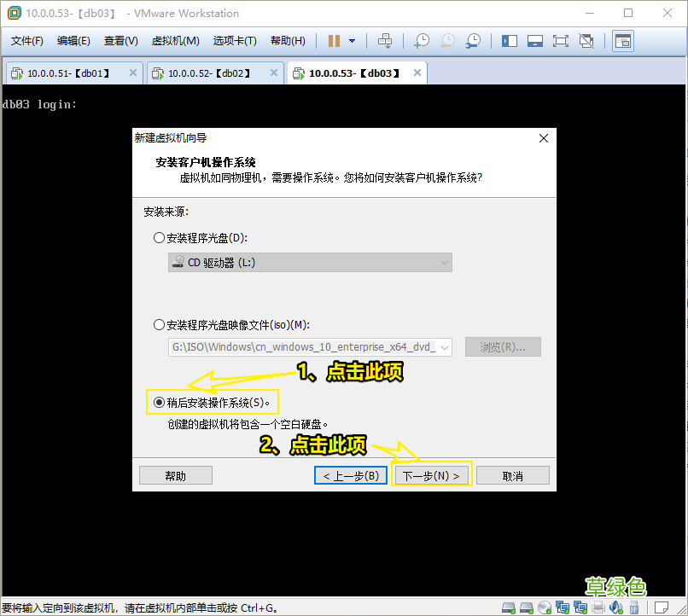Open the snapshot manager
Viewport: 688px width, 616px height.
tap(473, 41)
